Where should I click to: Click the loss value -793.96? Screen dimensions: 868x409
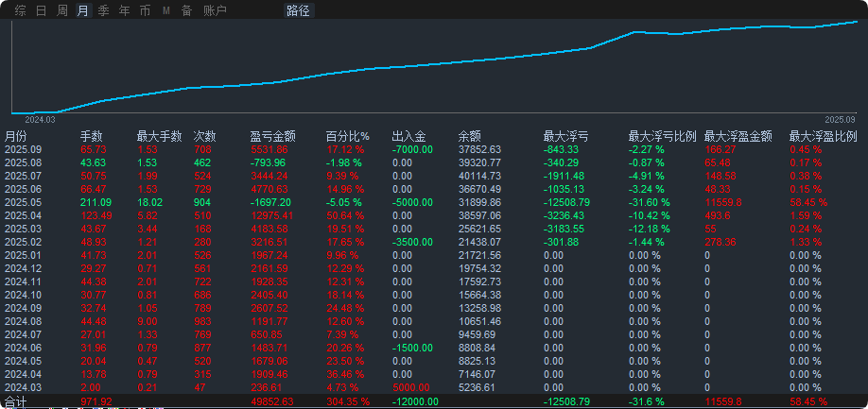(x=268, y=162)
